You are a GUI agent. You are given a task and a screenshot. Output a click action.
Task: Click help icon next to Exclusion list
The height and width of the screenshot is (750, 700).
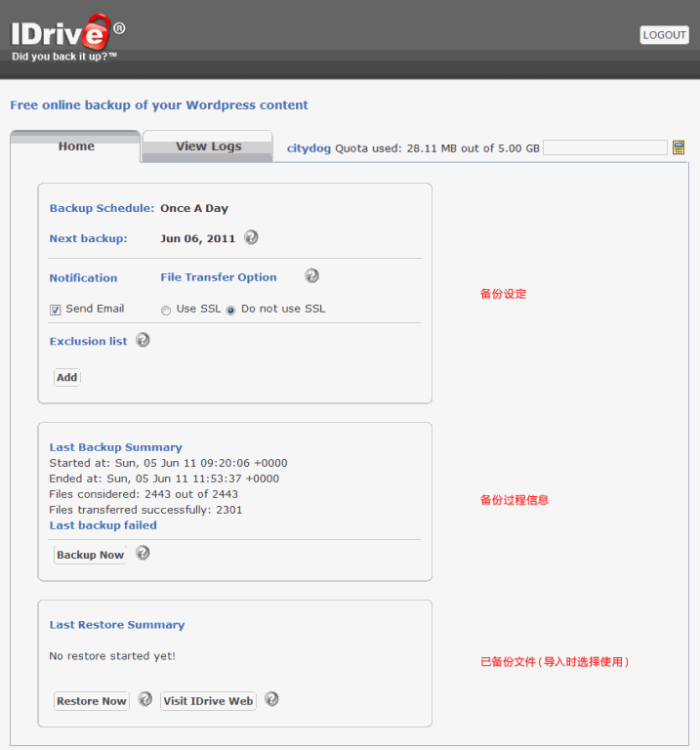point(143,340)
